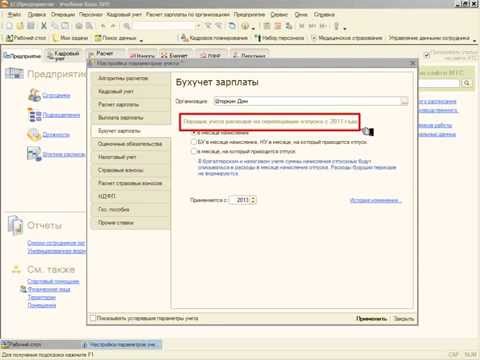
Task: Click the Организация input field
Action: [307, 101]
